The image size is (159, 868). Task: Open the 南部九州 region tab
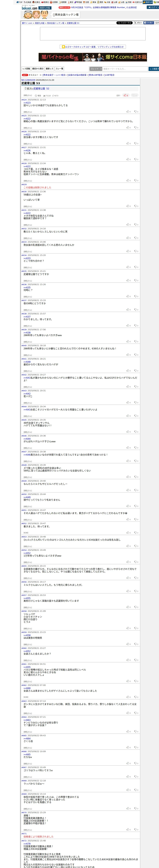tap(148, 2)
